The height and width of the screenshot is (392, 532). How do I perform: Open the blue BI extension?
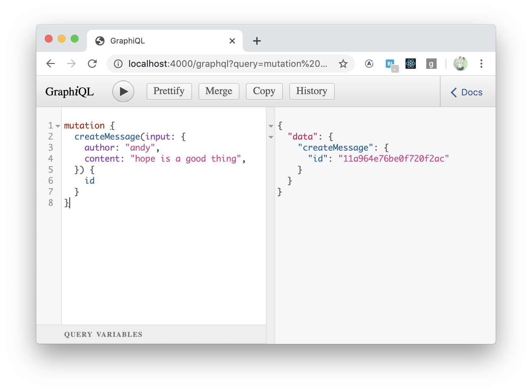click(392, 65)
